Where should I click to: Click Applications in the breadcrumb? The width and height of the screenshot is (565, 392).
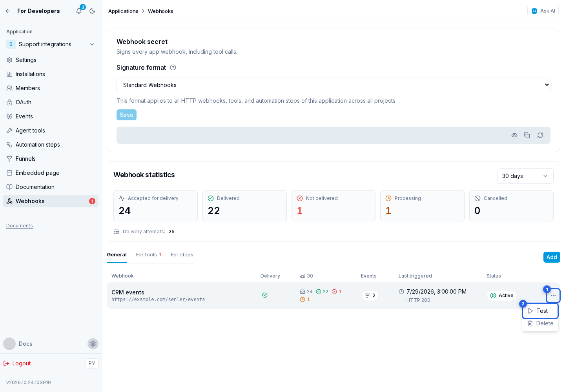click(123, 11)
